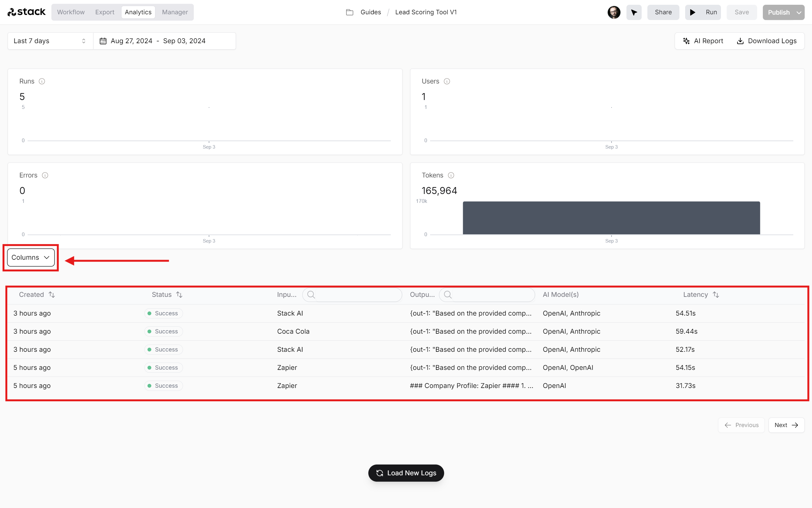Click latency value 52.17s
The image size is (812, 508).
click(x=685, y=350)
